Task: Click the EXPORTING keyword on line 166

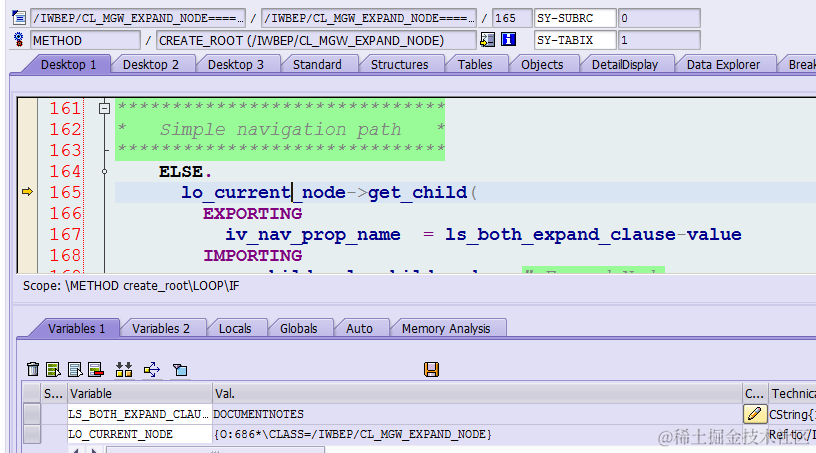Action: point(252,213)
